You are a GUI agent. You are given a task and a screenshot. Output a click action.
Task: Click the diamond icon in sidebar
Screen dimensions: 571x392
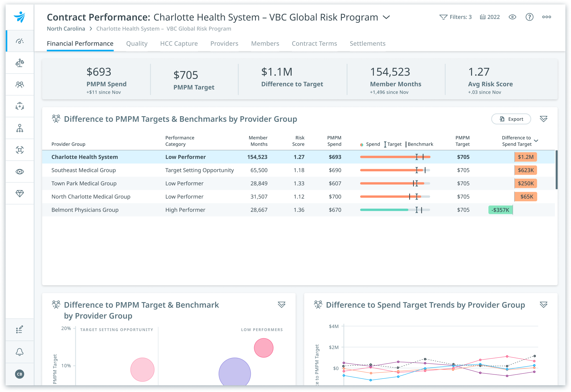click(20, 193)
